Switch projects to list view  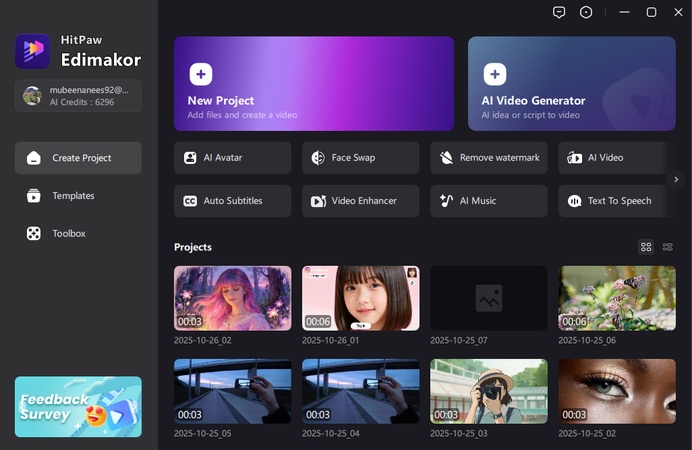668,247
